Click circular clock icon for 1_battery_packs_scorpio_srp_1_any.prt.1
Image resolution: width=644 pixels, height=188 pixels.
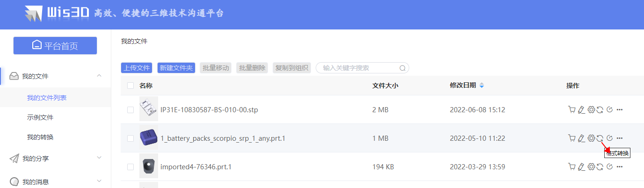609,138
